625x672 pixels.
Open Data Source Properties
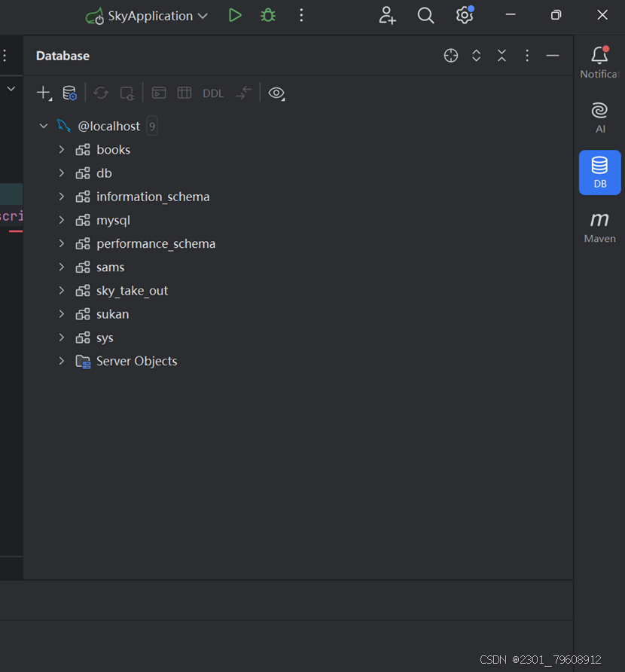(69, 93)
